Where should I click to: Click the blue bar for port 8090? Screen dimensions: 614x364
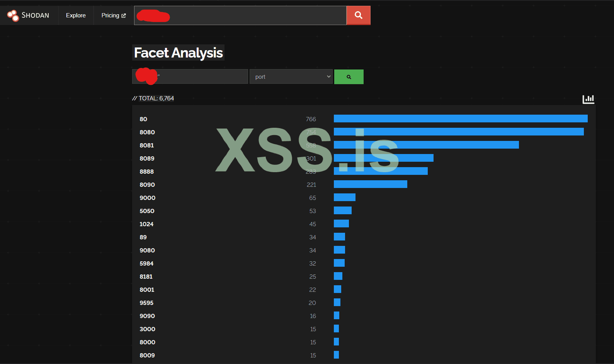[371, 184]
